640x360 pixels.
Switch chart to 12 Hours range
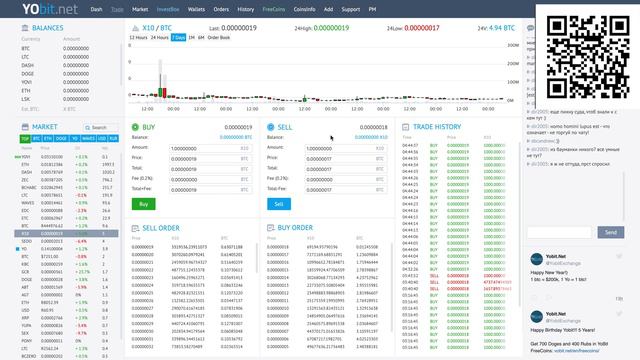[138, 38]
